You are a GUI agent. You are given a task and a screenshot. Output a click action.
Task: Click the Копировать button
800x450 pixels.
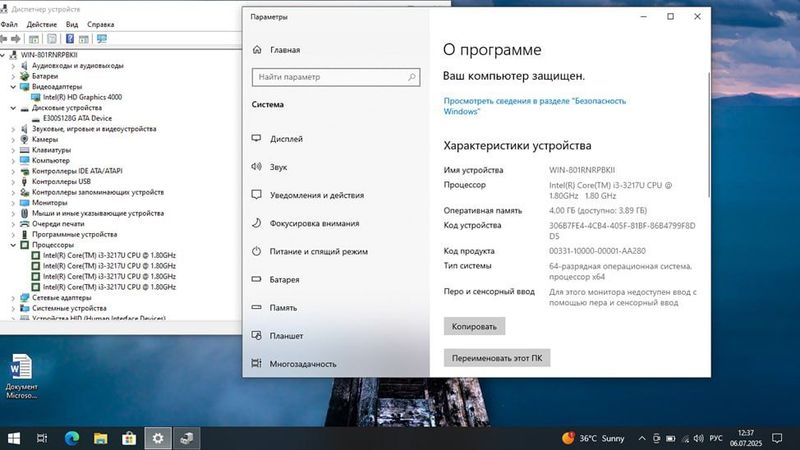(474, 327)
